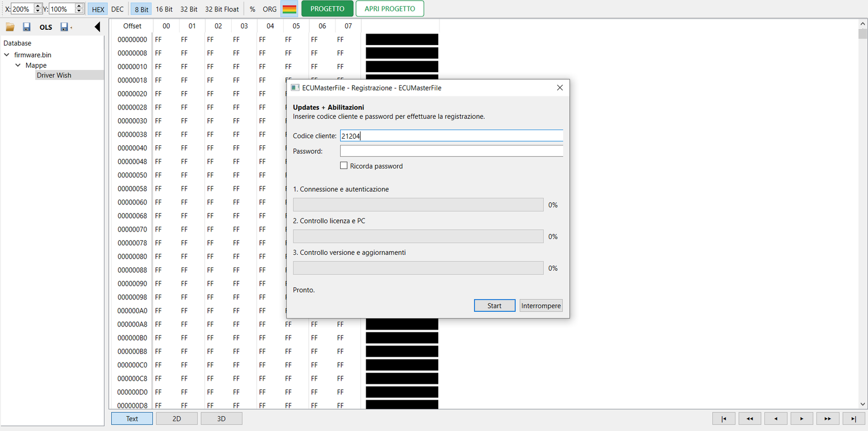This screenshot has width=868, height=431.
Task: Click the Database panel label
Action: click(17, 43)
